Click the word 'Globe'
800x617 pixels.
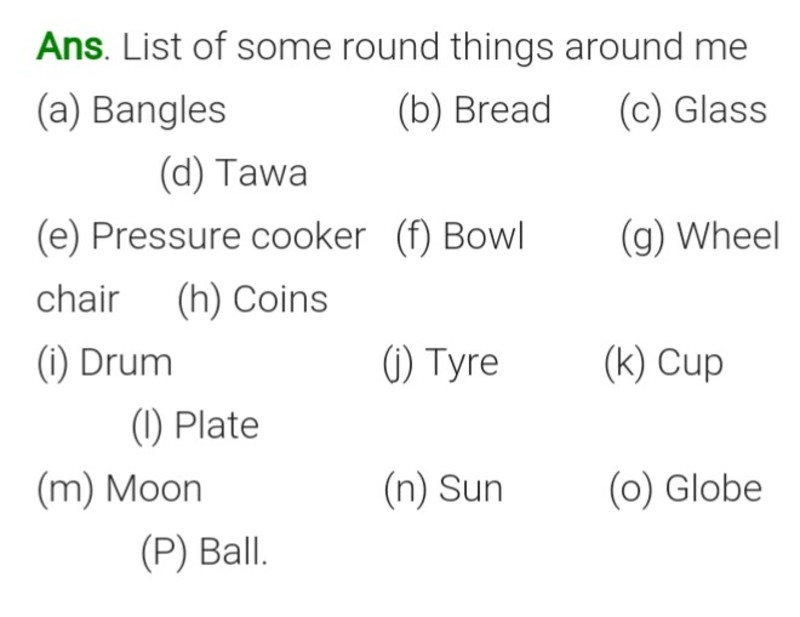point(714,488)
